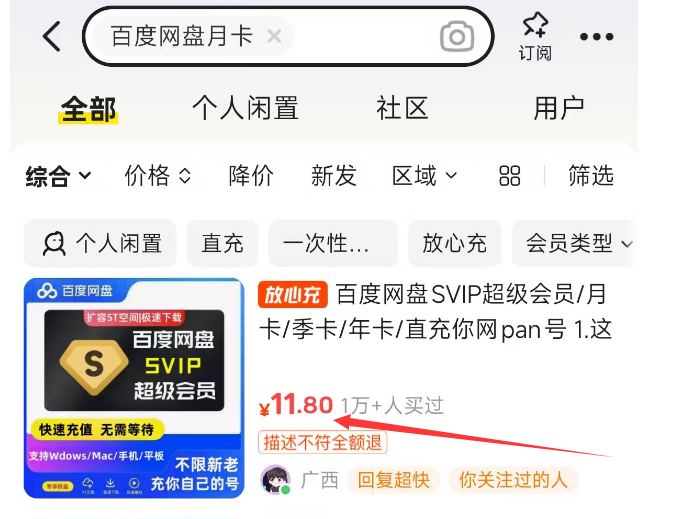Viewport: 697px width, 519px height.
Task: Subscribe using the 订阅 pin icon
Action: tap(535, 36)
